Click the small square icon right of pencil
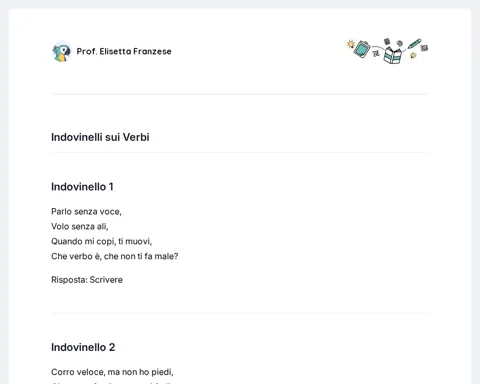480x384 pixels. [x=424, y=48]
